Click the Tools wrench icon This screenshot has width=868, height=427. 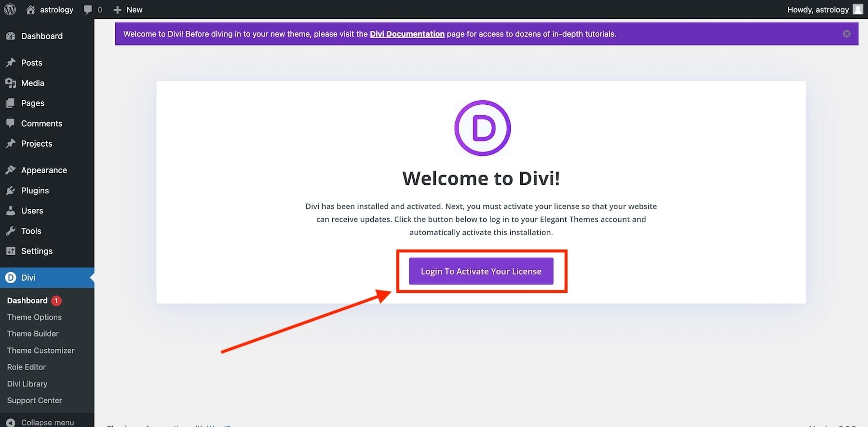11,231
